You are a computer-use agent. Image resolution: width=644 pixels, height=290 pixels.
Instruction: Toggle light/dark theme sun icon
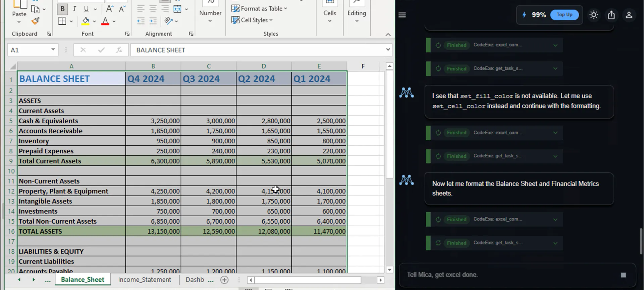[x=594, y=15]
